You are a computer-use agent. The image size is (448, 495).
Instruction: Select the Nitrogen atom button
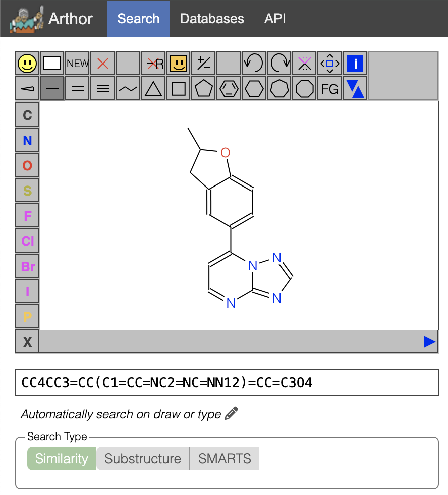tap(27, 140)
